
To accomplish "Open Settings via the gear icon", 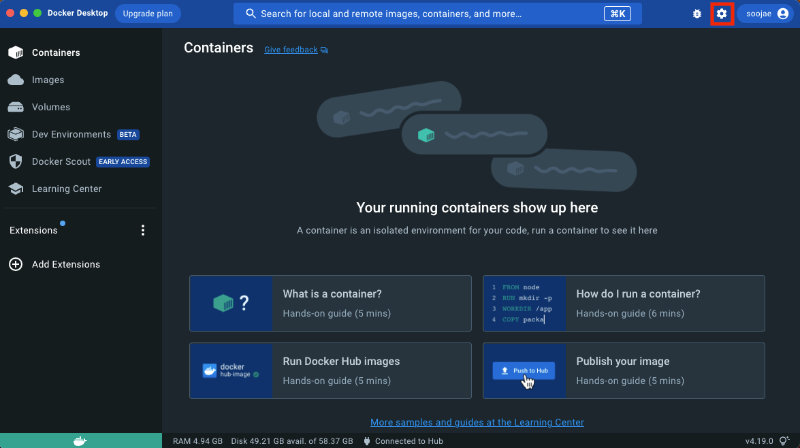I will click(x=721, y=14).
